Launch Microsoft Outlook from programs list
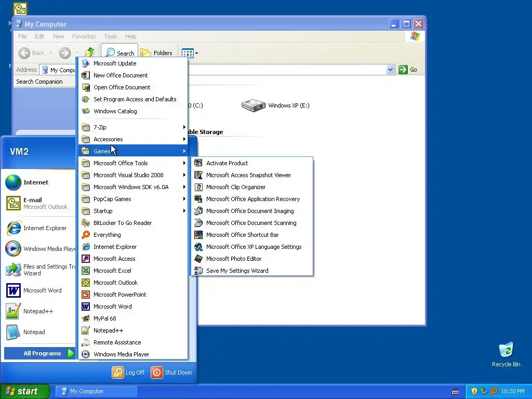 click(133, 282)
